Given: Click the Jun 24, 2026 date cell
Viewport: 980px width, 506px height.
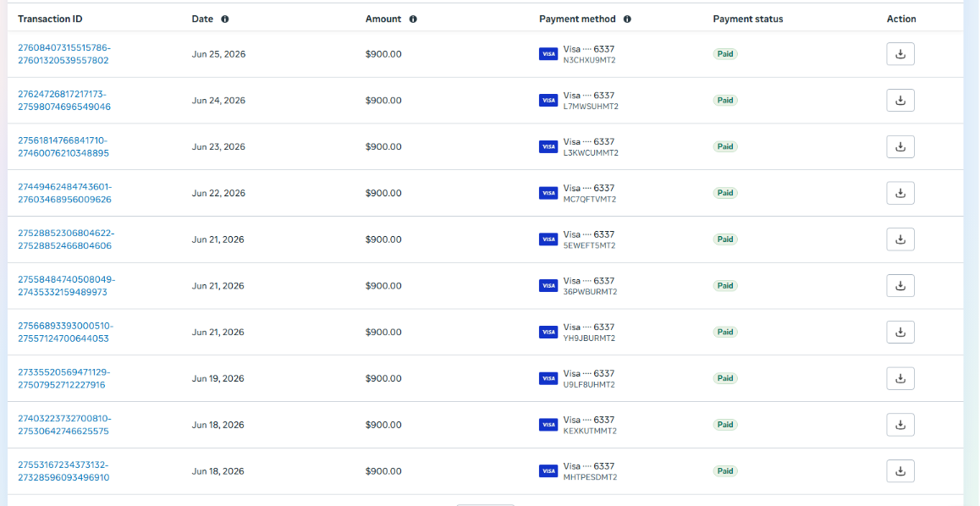Looking at the screenshot, I should click(x=218, y=101).
